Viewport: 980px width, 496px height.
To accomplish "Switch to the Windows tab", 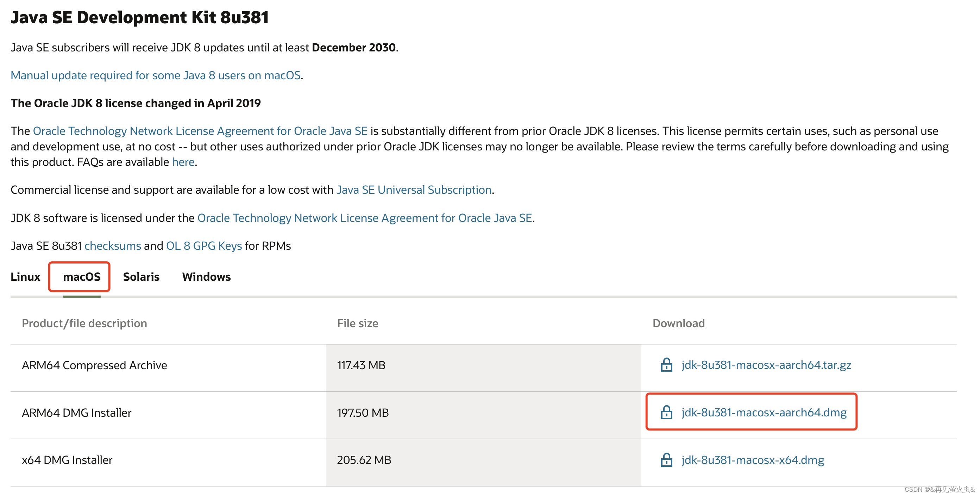I will tap(206, 277).
